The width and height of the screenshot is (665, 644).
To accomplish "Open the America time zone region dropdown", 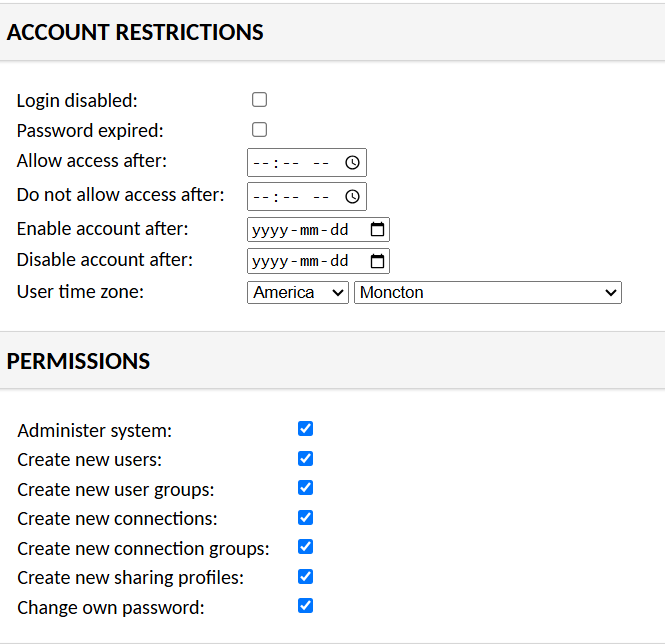I will point(297,293).
